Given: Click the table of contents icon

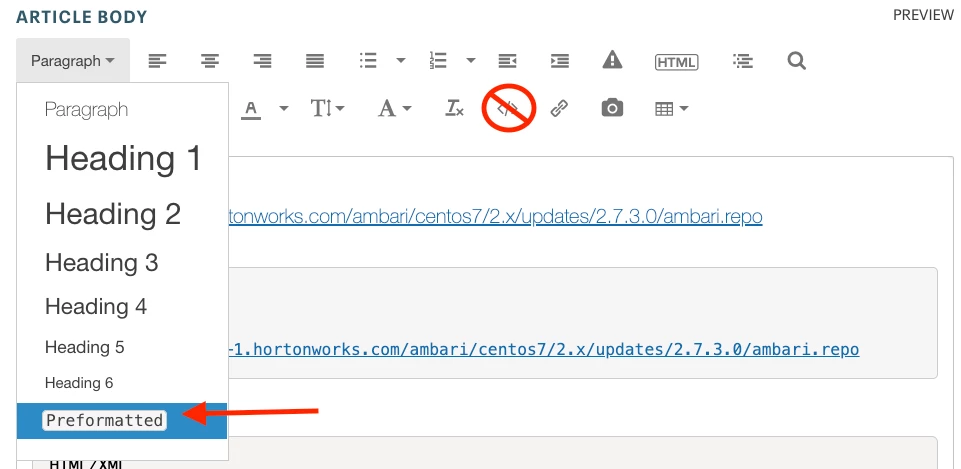Looking at the screenshot, I should 743,61.
